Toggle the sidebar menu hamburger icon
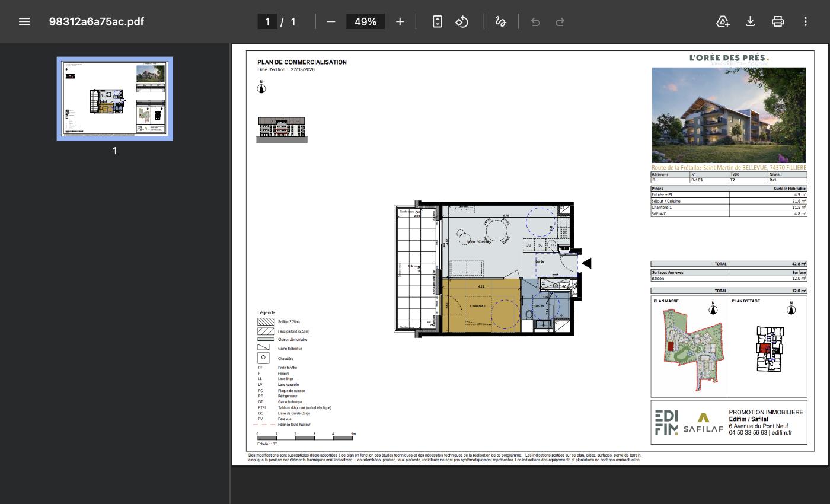This screenshot has height=504, width=830. [x=24, y=21]
